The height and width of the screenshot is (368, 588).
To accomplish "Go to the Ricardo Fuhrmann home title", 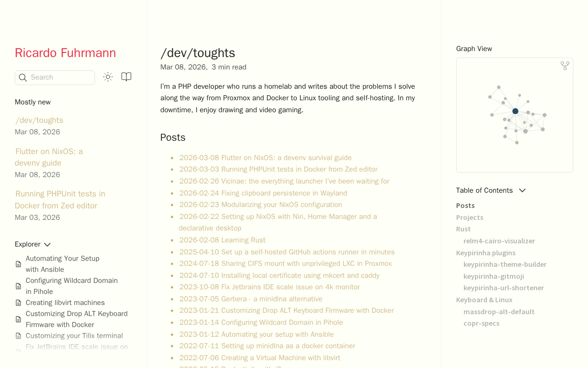I will point(65,53).
